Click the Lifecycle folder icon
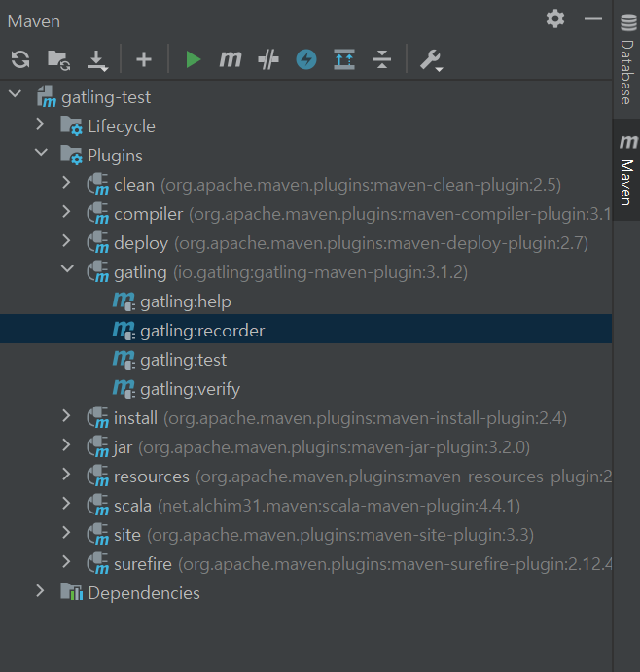 pos(71,125)
